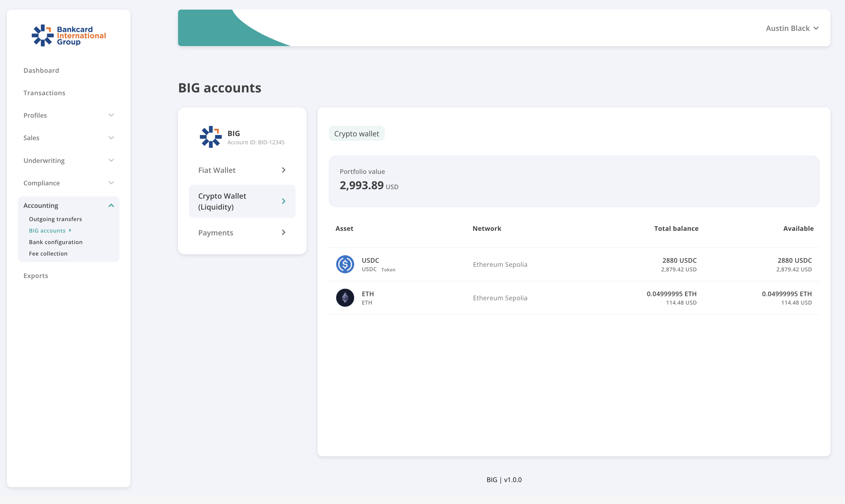Click the USDC coin icon
Screen dimensions: 845x504
[x=345, y=264]
